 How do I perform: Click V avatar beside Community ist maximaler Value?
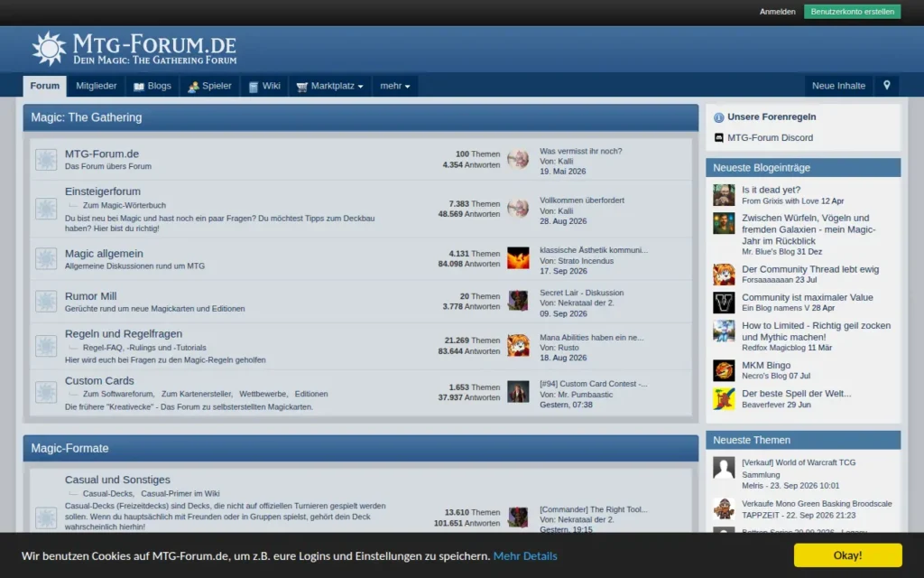(724, 303)
